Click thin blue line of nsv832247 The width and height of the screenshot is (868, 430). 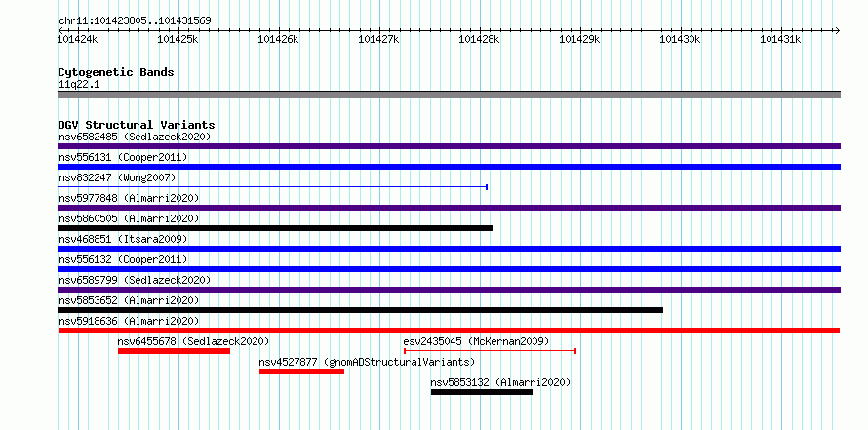coord(272,187)
